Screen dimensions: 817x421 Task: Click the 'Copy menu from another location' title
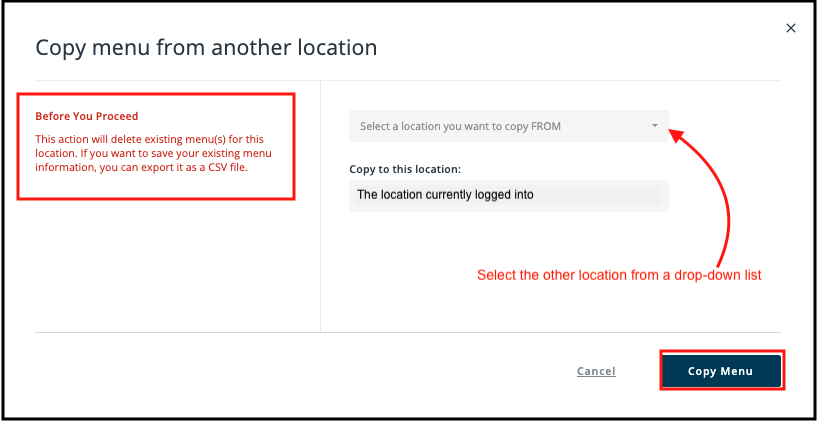[x=206, y=47]
